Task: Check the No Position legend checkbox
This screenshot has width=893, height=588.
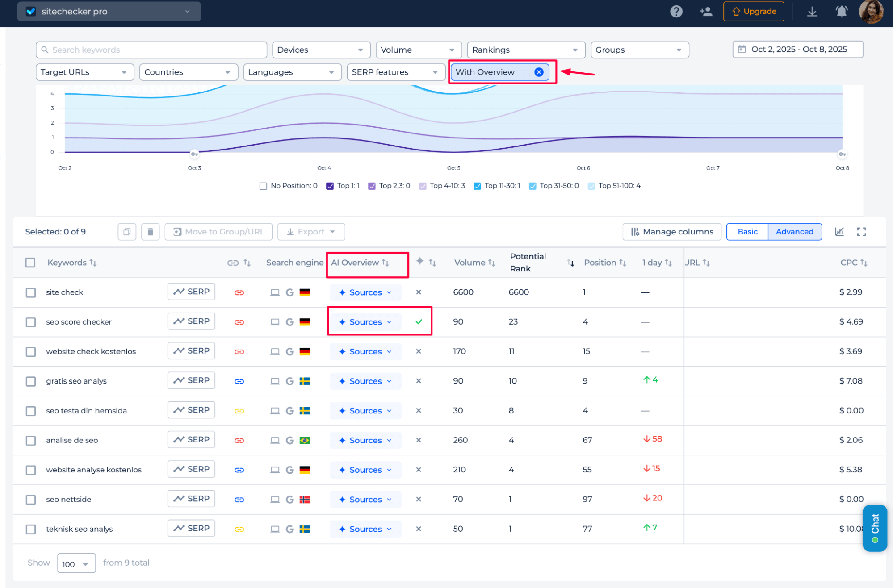Action: pyautogui.click(x=263, y=186)
